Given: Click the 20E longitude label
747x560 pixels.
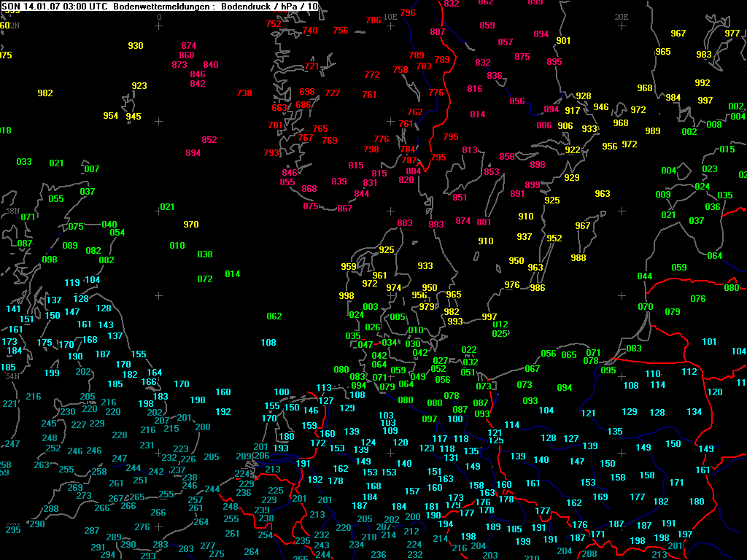Looking at the screenshot, I should (x=621, y=16).
